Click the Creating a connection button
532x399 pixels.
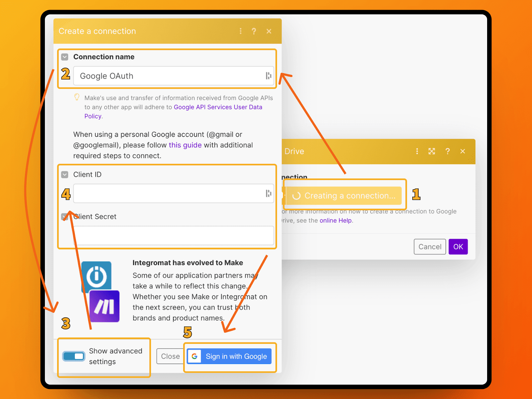point(343,196)
